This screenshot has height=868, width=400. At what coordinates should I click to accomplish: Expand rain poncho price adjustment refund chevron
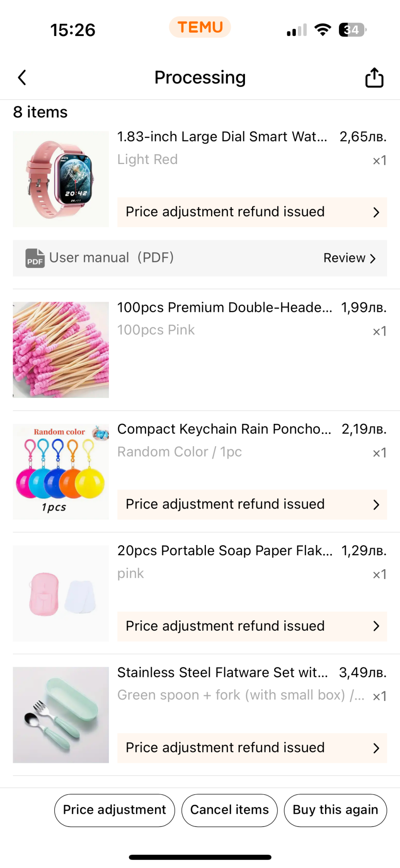pyautogui.click(x=376, y=504)
